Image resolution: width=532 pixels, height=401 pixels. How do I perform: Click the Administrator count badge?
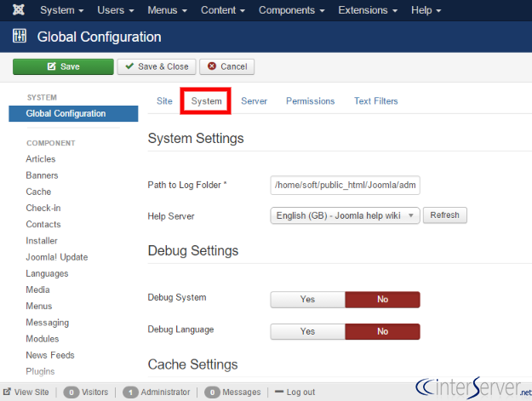tap(130, 392)
